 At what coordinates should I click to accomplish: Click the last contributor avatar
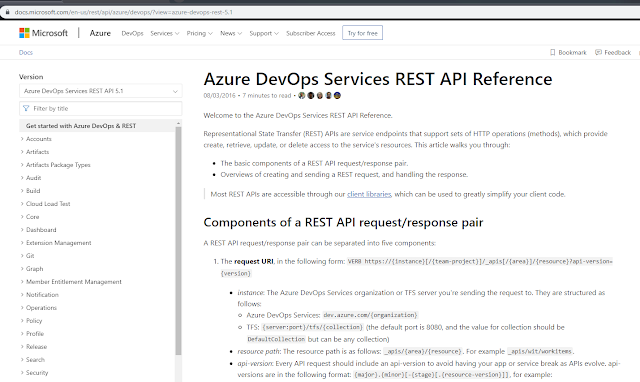click(x=337, y=96)
